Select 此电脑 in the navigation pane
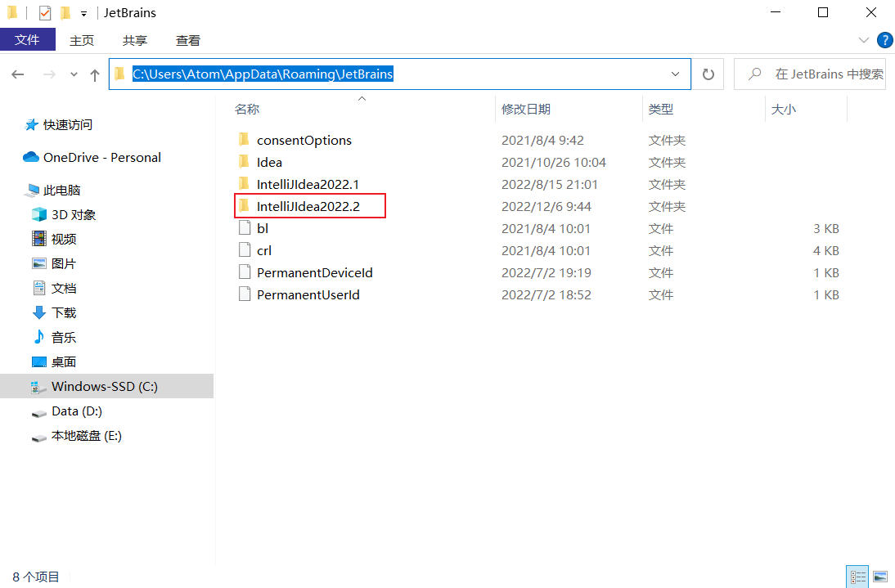The width and height of the screenshot is (895, 588). [x=61, y=191]
